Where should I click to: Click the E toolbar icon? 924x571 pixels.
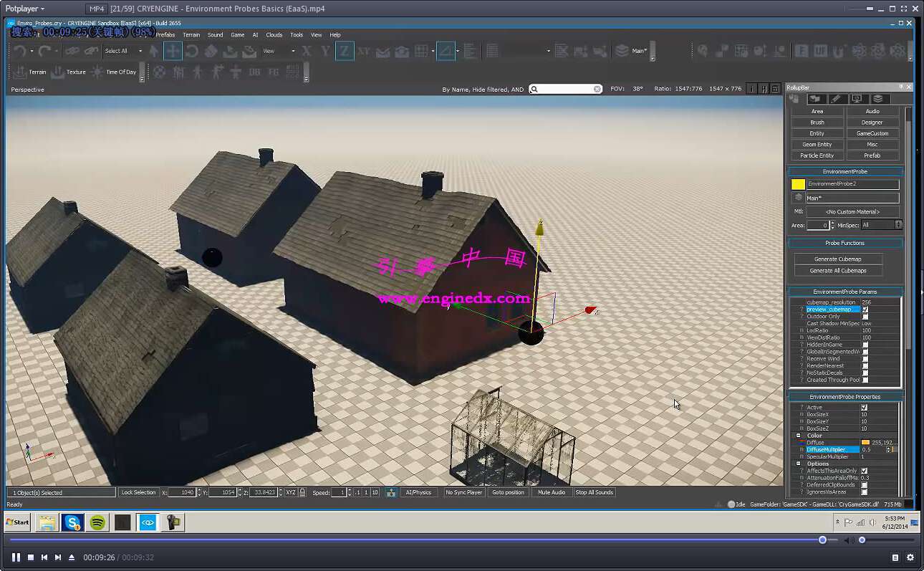[802, 51]
